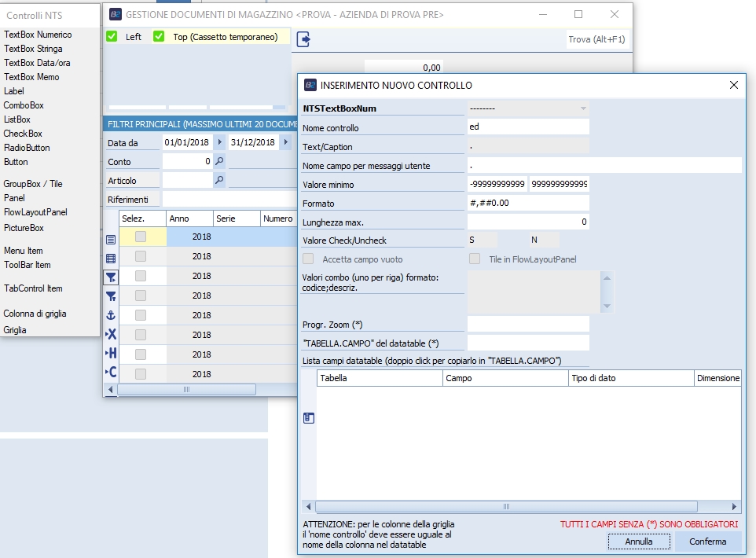This screenshot has width=756, height=558.
Task: Click the Lunghezza max. input field
Action: pos(528,222)
